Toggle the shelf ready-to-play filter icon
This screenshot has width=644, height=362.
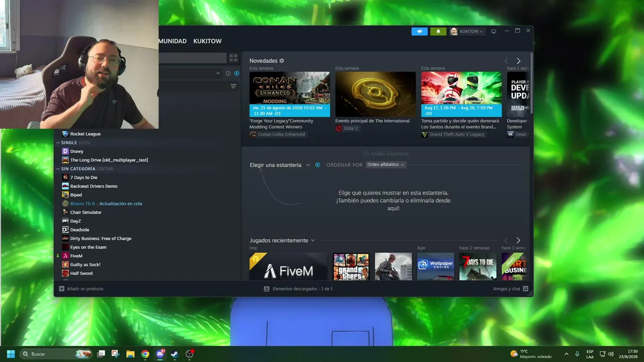click(x=317, y=165)
